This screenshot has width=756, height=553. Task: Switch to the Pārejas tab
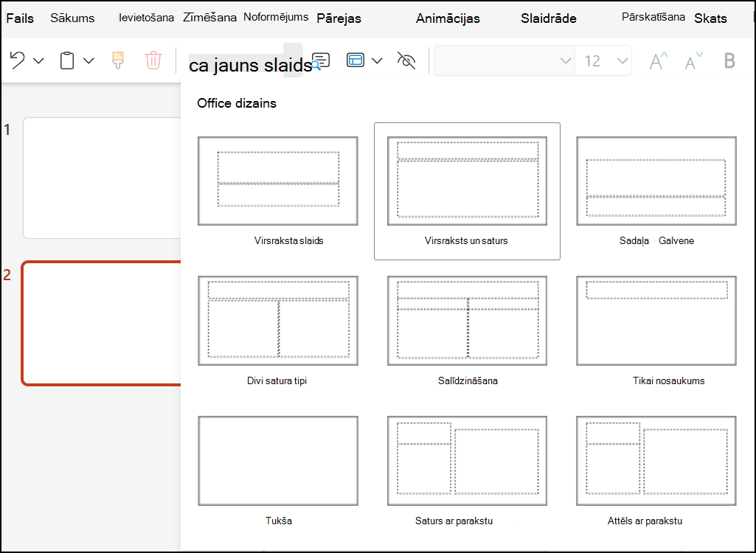(x=339, y=19)
